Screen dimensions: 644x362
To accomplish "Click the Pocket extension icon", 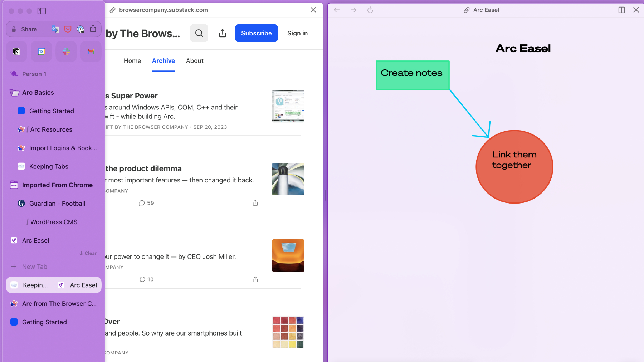I will tap(68, 29).
